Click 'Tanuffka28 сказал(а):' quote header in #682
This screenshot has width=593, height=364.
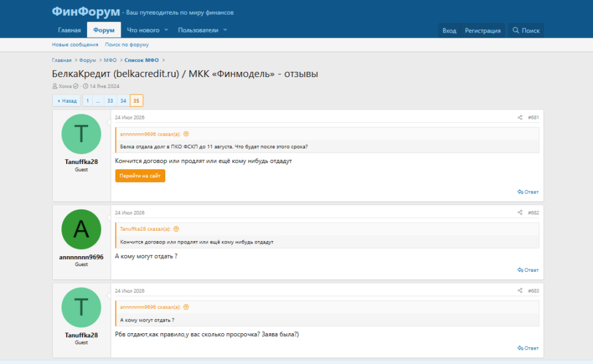145,229
